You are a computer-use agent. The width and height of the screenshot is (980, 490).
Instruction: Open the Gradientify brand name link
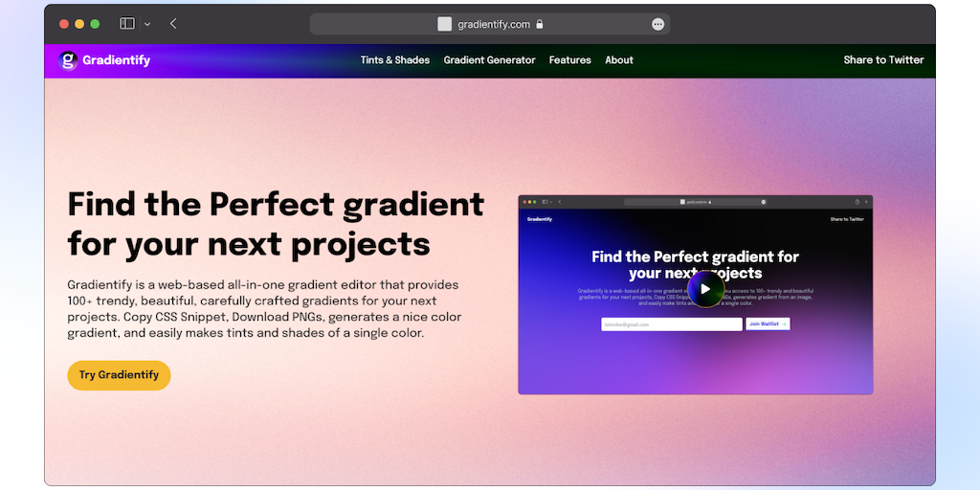pos(116,60)
